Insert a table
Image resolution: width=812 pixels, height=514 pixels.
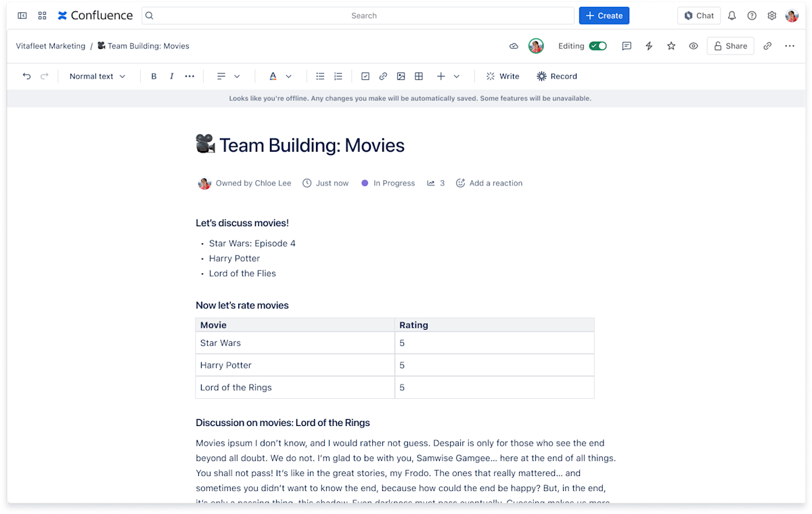tap(419, 77)
